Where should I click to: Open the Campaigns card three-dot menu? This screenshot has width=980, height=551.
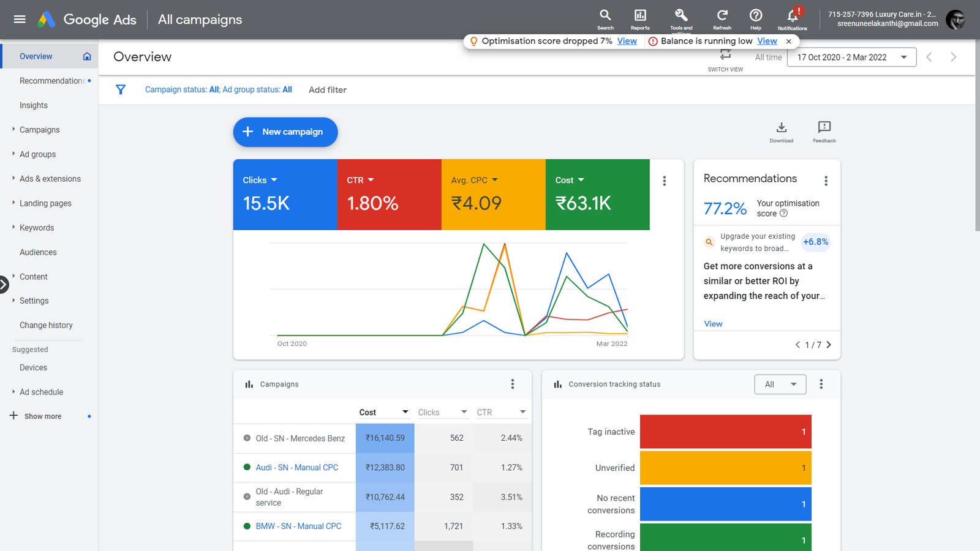click(513, 384)
